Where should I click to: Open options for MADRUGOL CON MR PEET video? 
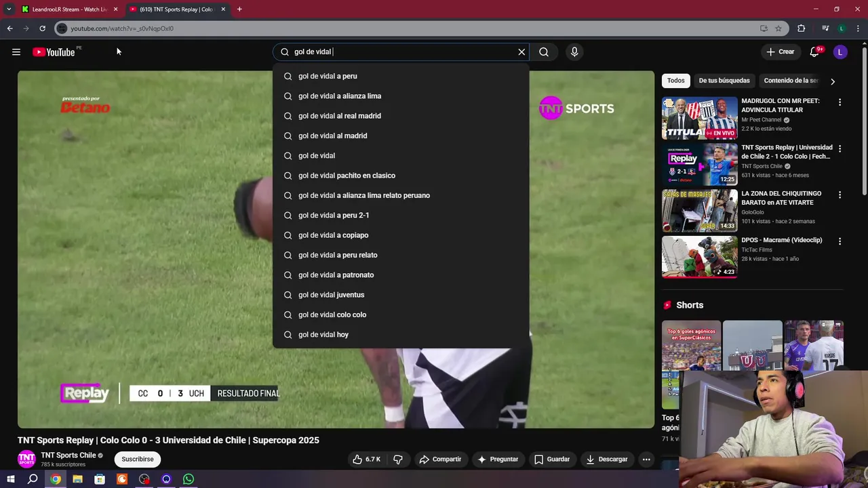pyautogui.click(x=840, y=102)
